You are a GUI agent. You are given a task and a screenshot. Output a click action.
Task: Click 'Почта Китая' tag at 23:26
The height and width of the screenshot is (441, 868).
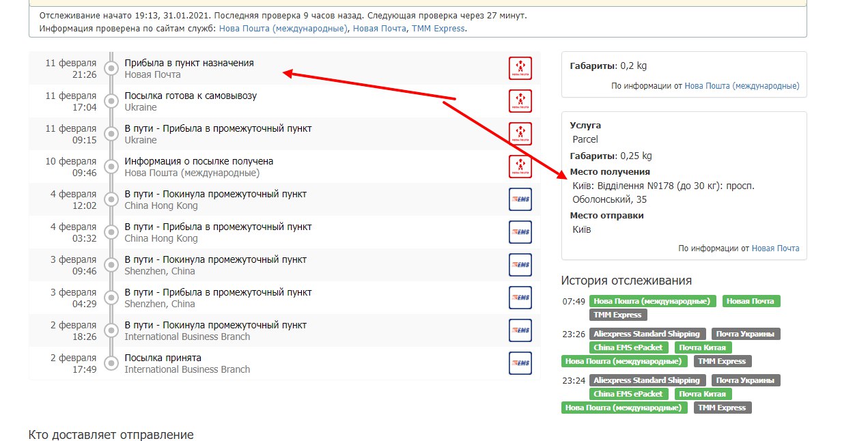tap(703, 347)
